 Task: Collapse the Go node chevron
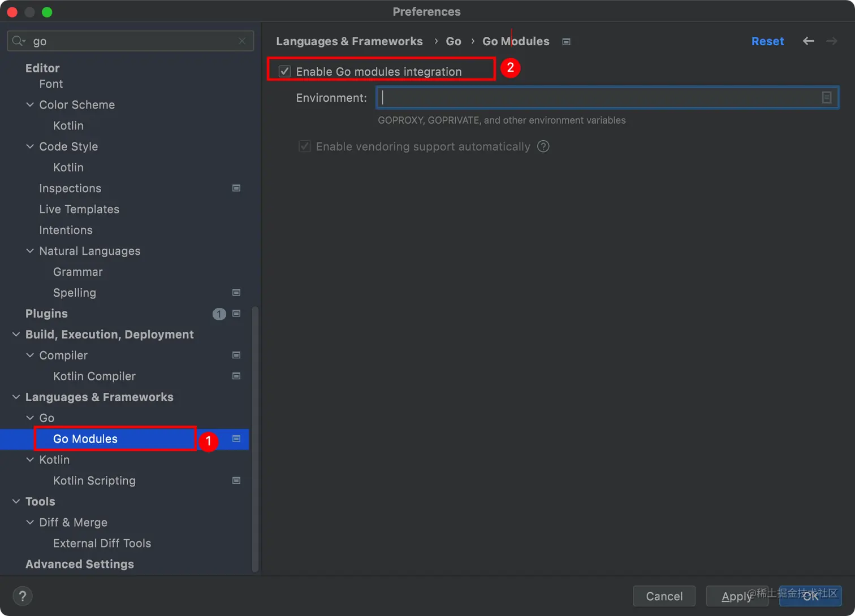pos(30,418)
